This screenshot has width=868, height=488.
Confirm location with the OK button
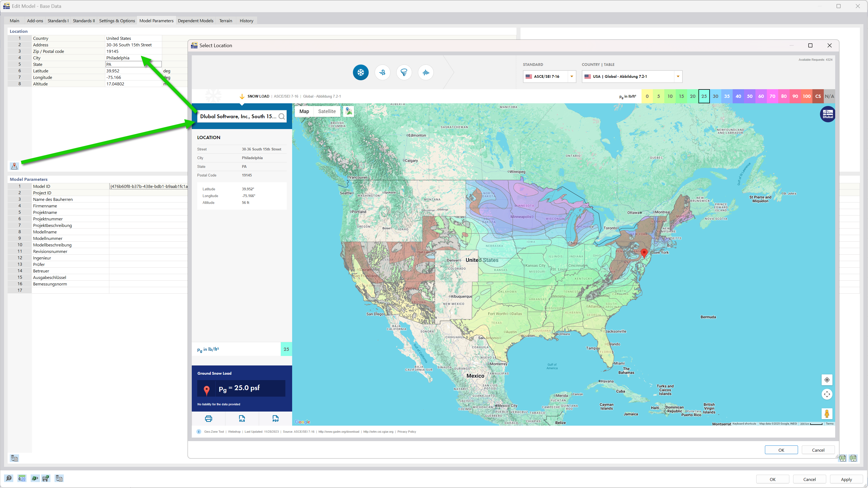click(x=781, y=450)
